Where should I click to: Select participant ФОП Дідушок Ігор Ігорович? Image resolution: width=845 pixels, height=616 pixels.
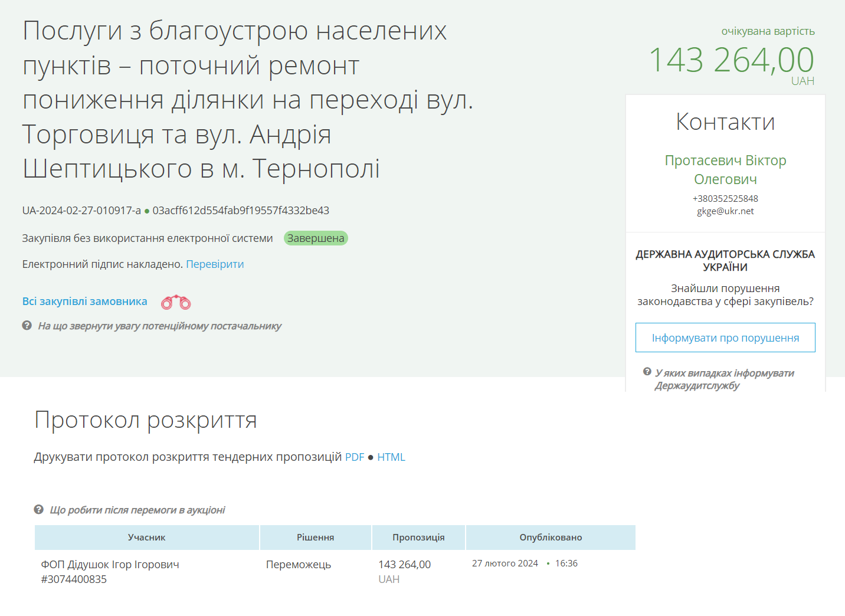coord(110,565)
